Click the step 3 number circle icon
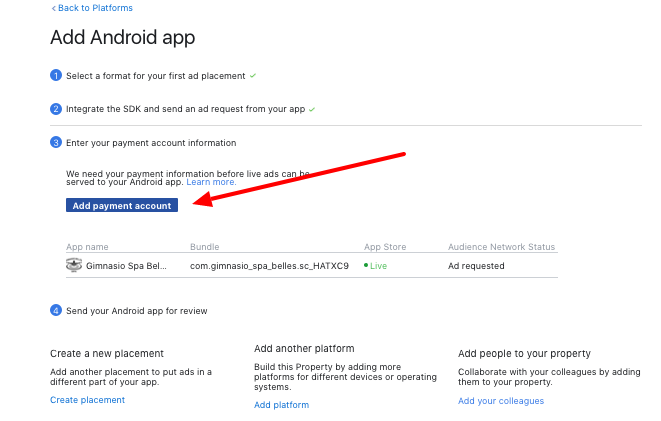The width and height of the screenshot is (661, 421). click(x=56, y=142)
